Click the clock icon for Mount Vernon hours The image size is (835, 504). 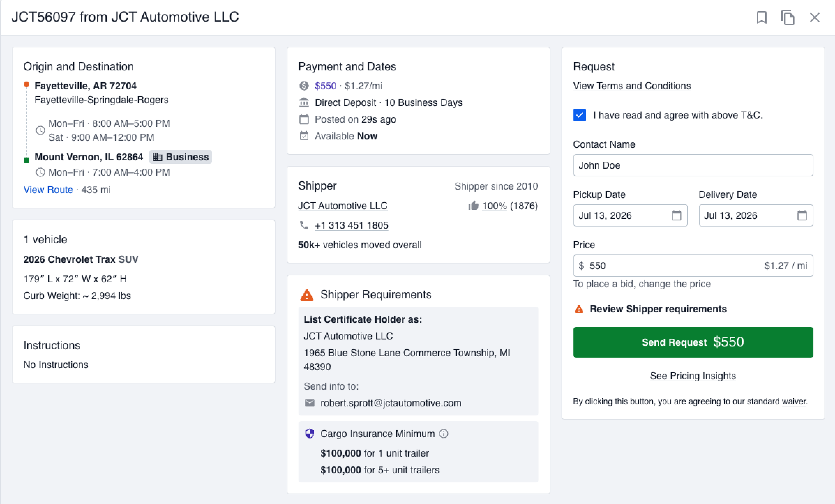(40, 172)
